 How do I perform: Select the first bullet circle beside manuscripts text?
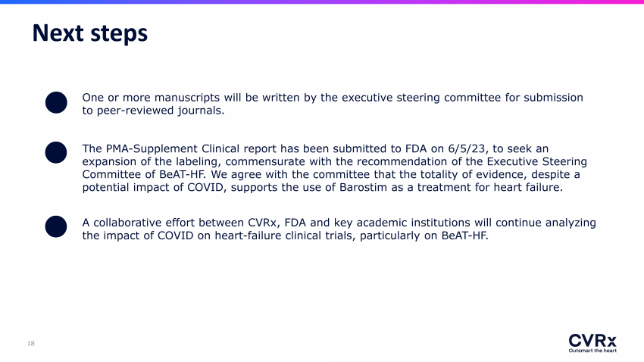56,102
